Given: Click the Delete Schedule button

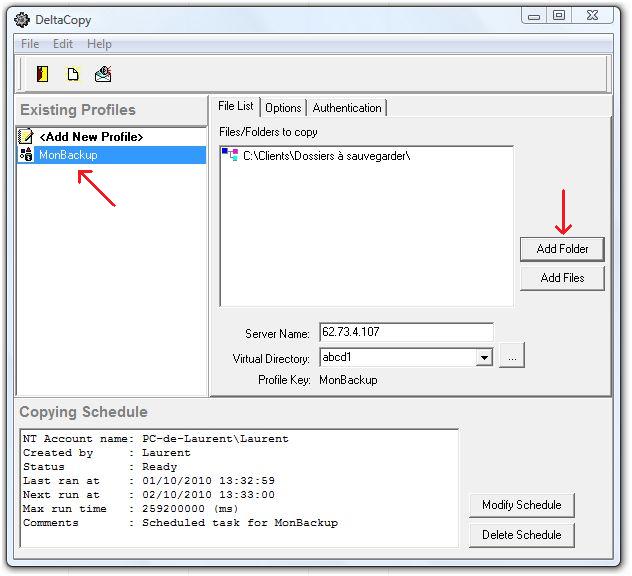Looking at the screenshot, I should pos(522,535).
